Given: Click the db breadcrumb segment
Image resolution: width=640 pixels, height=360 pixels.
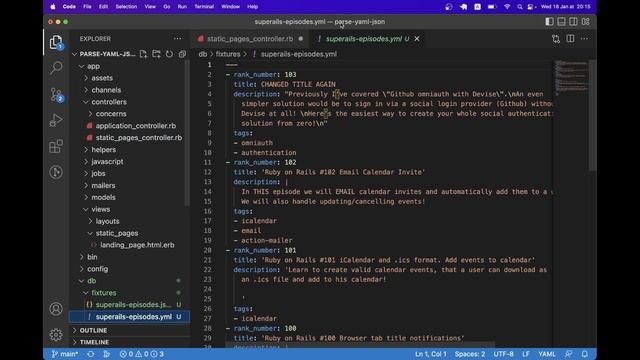Looking at the screenshot, I should click(x=202, y=54).
